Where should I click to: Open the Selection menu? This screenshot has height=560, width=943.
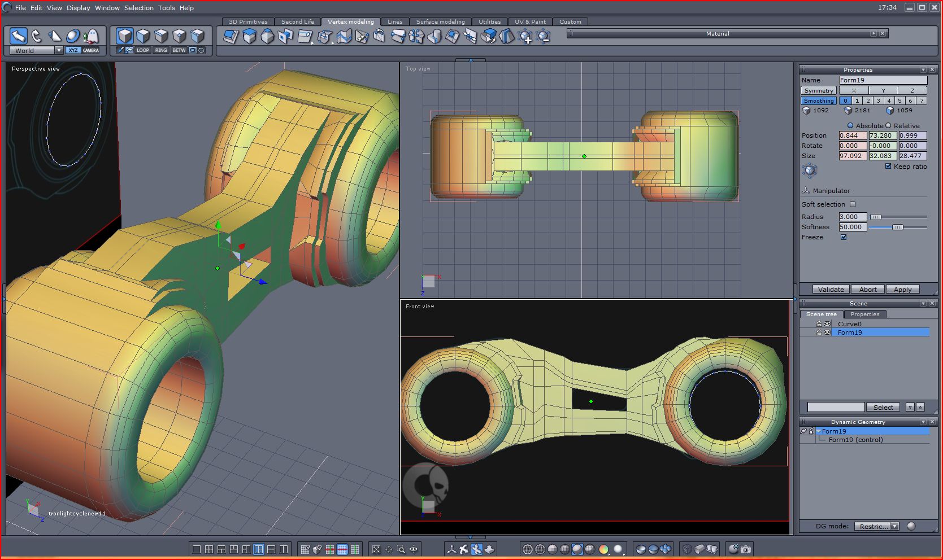coord(138,8)
